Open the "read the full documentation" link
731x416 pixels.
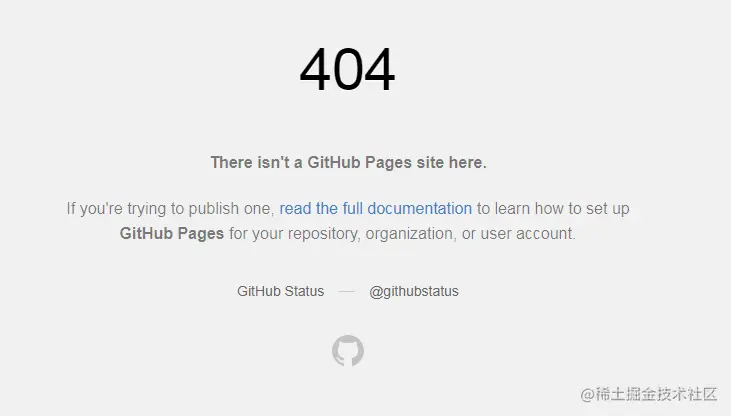(376, 208)
